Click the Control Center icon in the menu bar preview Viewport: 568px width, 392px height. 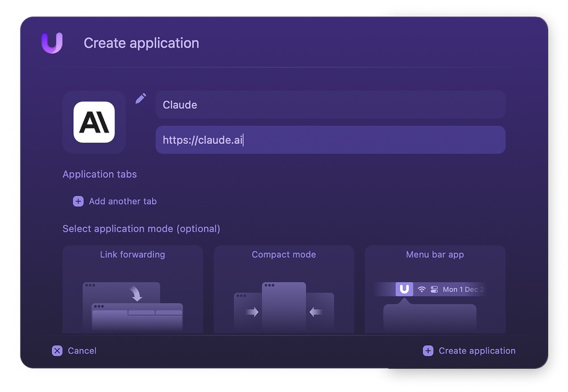pyautogui.click(x=434, y=289)
